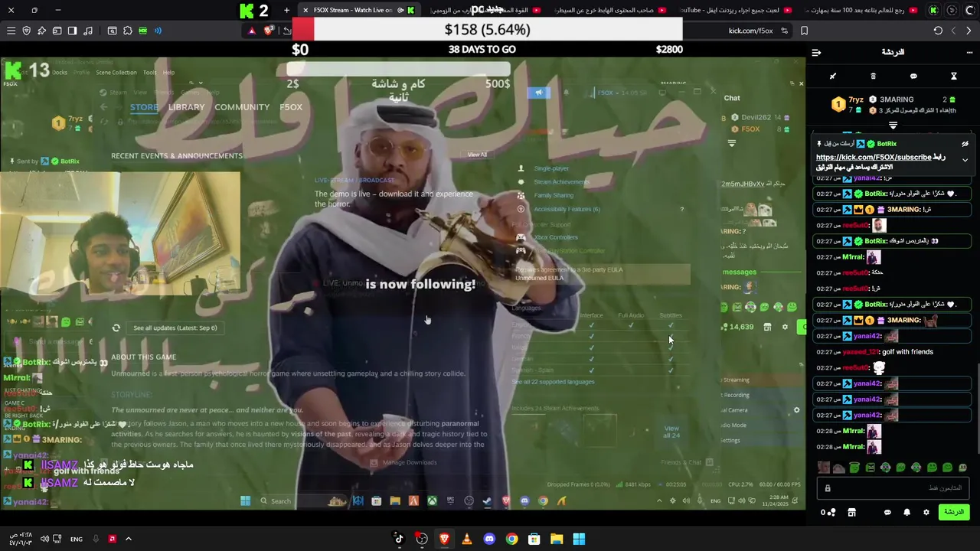
Task: Click the music note icon in browser toolbar
Action: point(88,31)
